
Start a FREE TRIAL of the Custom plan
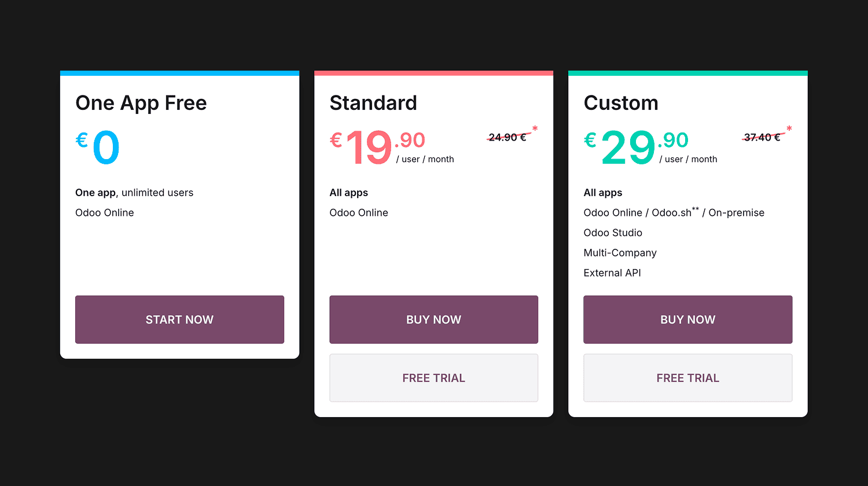click(687, 377)
